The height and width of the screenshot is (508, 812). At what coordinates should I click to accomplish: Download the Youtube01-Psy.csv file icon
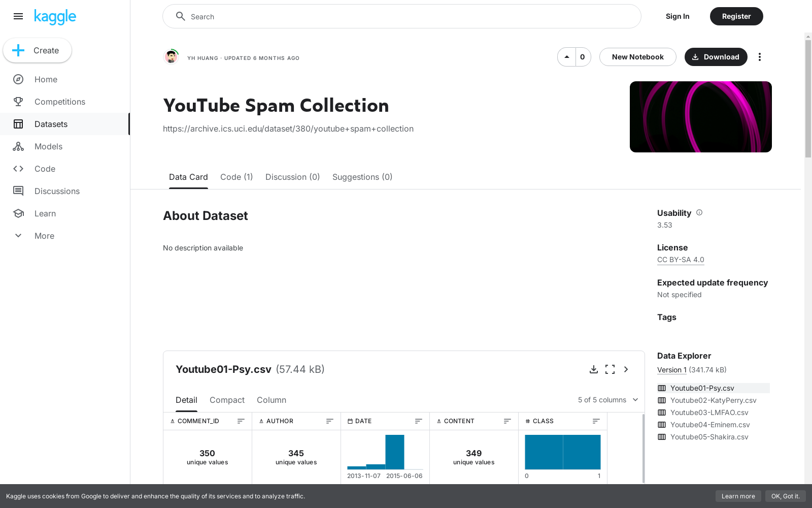(594, 369)
